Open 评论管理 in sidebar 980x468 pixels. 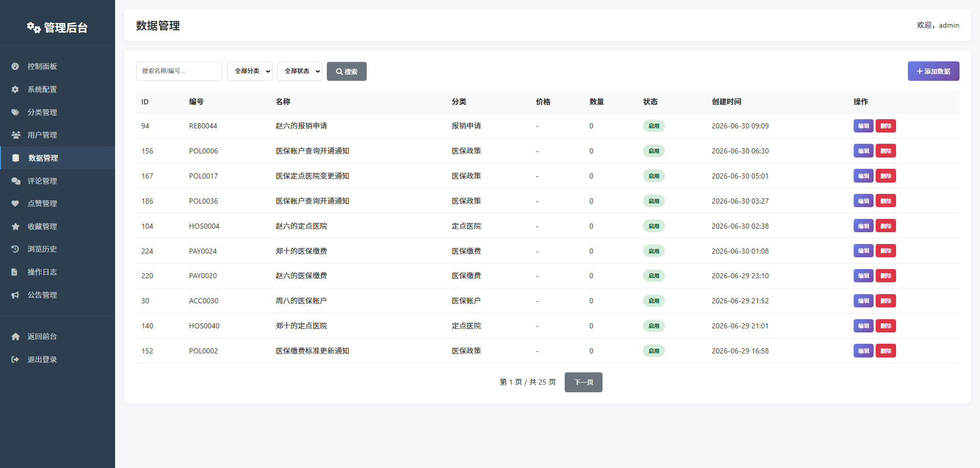pyautogui.click(x=57, y=181)
